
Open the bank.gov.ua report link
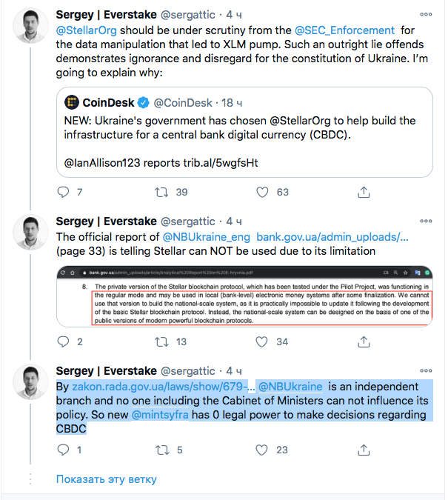(332, 237)
